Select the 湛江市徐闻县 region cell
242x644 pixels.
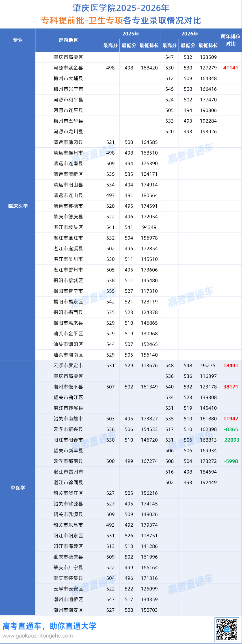click(68, 482)
